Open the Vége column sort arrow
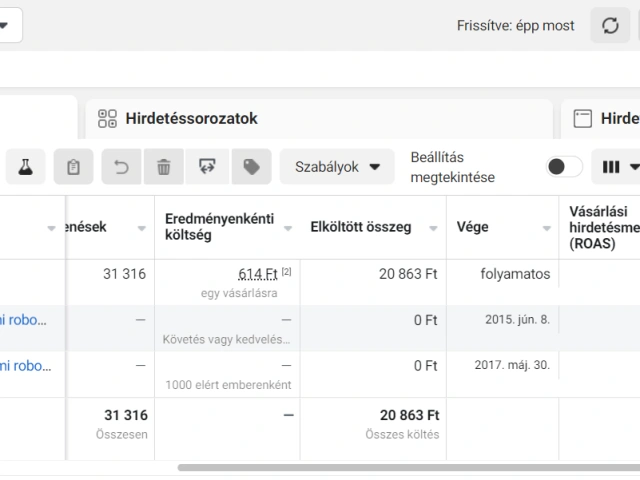The width and height of the screenshot is (640, 480). point(548,228)
